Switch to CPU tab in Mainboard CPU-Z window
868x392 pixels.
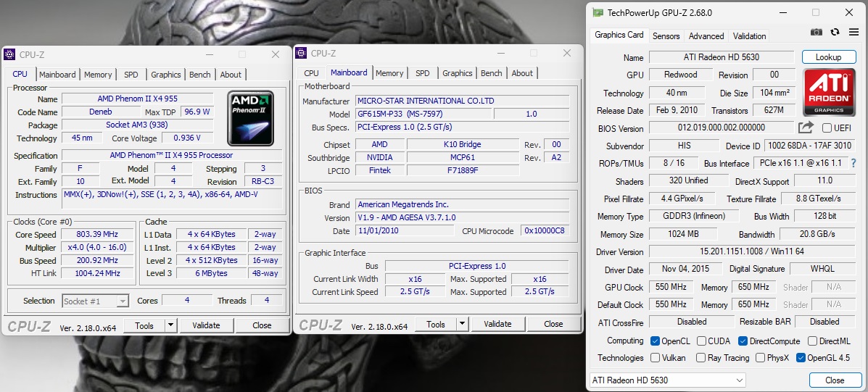point(312,73)
